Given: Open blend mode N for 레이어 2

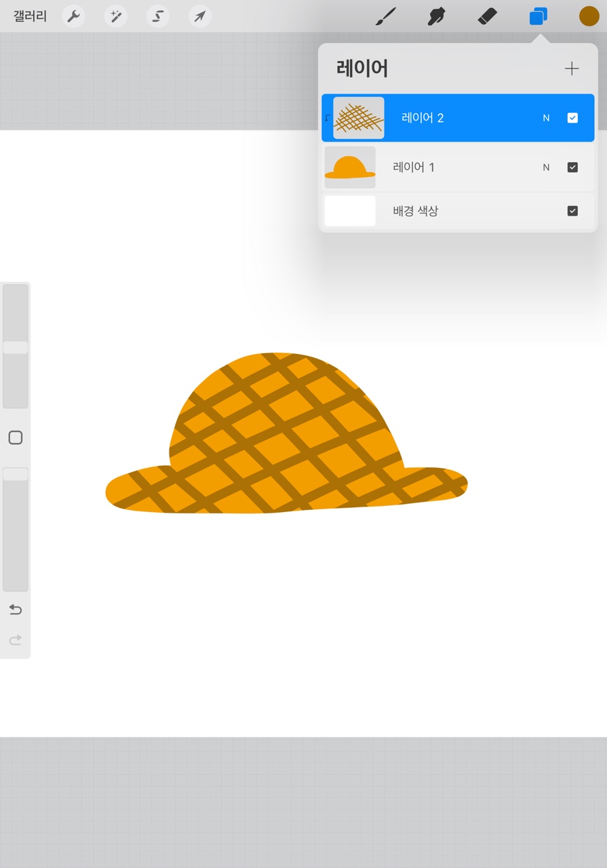Looking at the screenshot, I should pyautogui.click(x=546, y=118).
